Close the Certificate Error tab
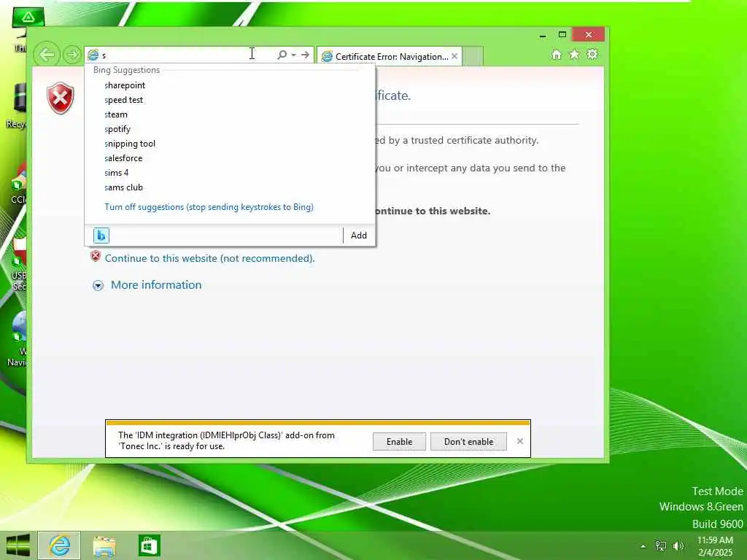 [454, 56]
